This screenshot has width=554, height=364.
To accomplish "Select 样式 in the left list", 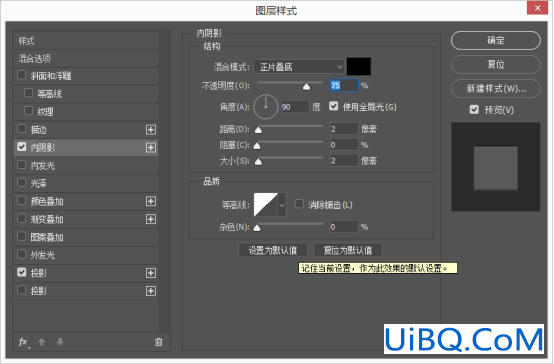I will (26, 41).
